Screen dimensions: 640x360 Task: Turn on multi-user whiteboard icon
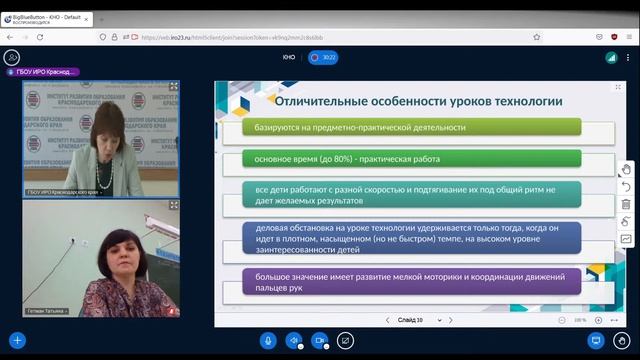[626, 239]
